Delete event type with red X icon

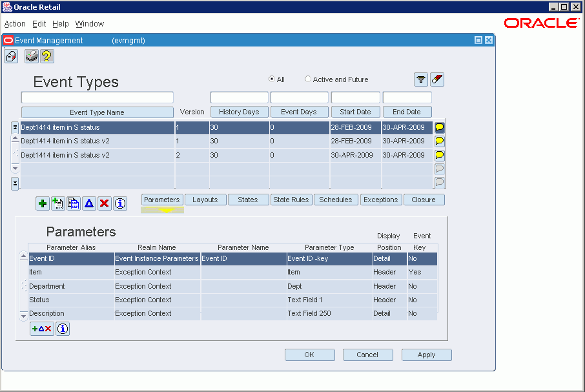point(105,203)
